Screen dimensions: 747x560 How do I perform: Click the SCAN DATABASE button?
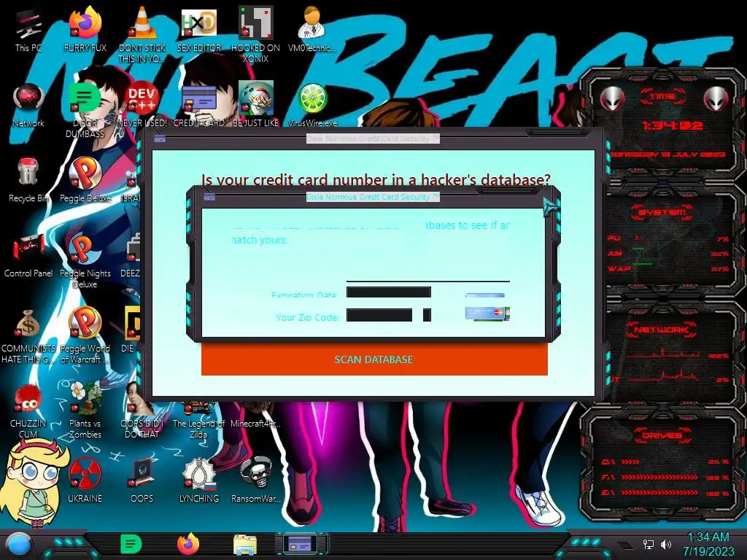click(x=374, y=359)
